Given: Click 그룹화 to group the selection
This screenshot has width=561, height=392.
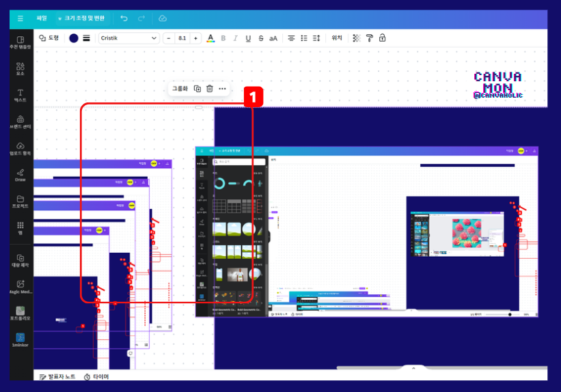Looking at the screenshot, I should pyautogui.click(x=180, y=89).
